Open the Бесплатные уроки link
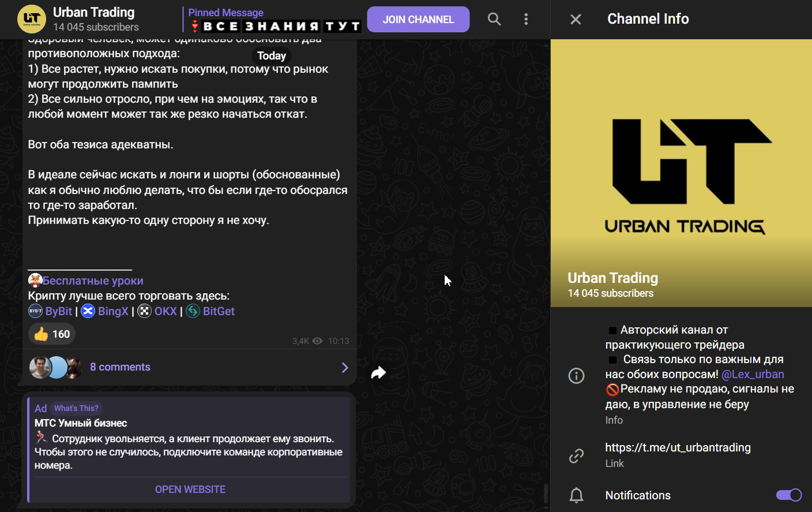Screen dimensions: 812x512 click(x=93, y=281)
